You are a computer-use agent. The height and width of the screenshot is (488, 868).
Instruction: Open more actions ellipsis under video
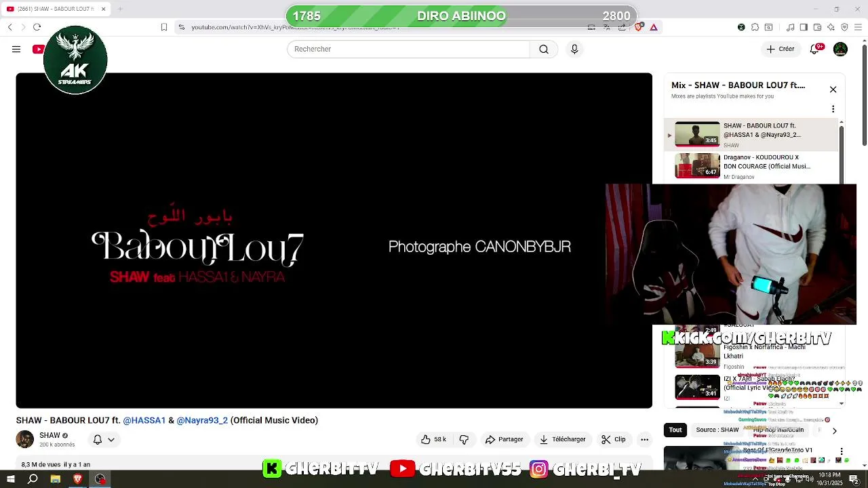click(644, 439)
